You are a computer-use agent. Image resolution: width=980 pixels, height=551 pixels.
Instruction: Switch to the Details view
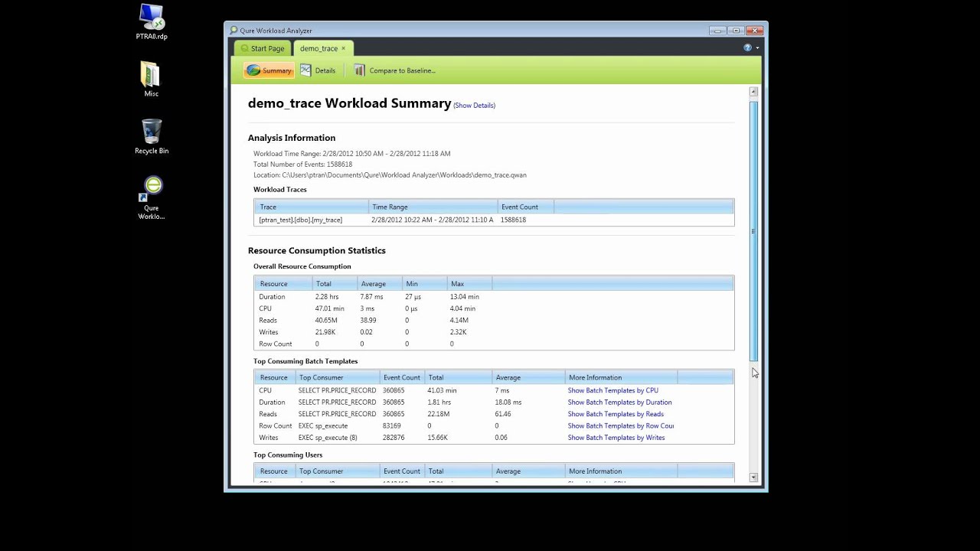(318, 70)
